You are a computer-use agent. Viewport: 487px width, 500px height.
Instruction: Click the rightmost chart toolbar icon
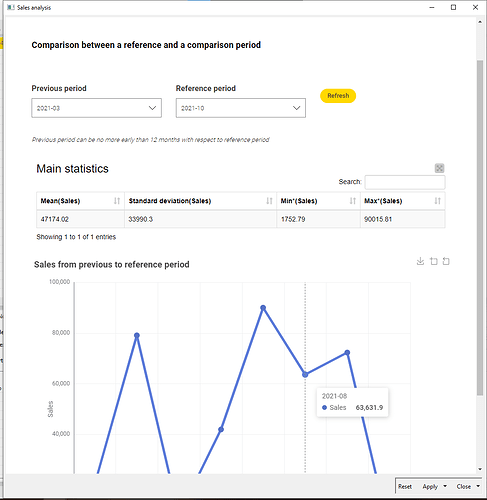tap(446, 261)
